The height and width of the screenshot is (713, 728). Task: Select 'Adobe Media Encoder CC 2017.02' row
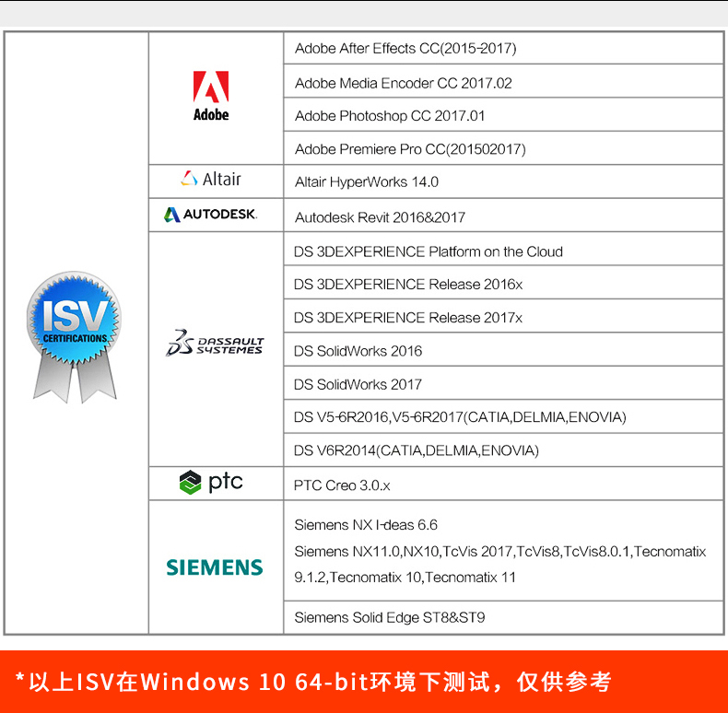point(504,82)
